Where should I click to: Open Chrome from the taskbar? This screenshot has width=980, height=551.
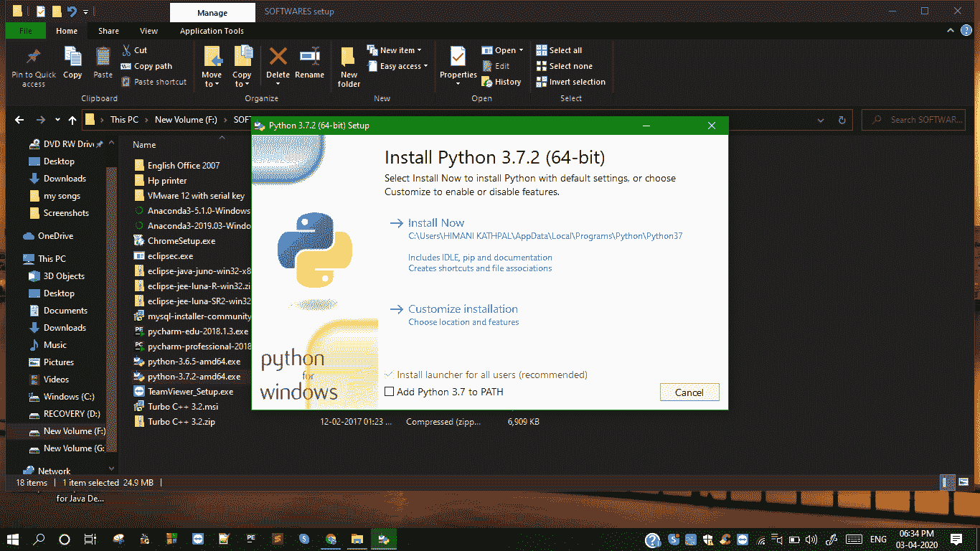(331, 539)
